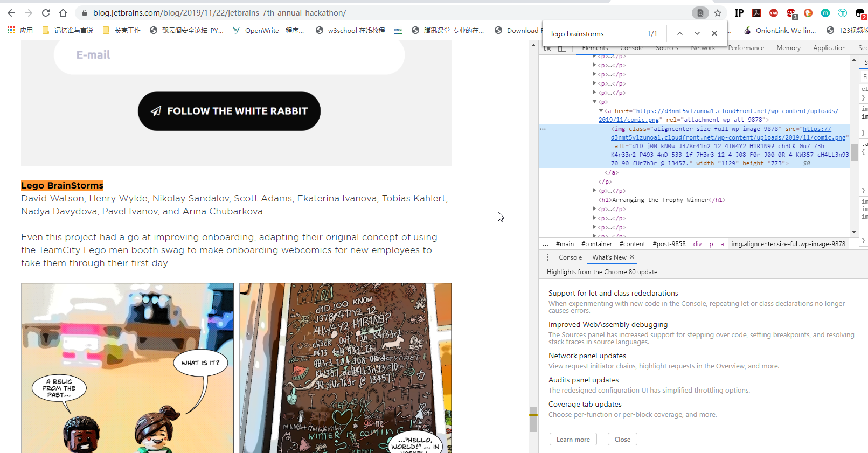
Task: Select #container in the breadcrumb trail
Action: (596, 244)
